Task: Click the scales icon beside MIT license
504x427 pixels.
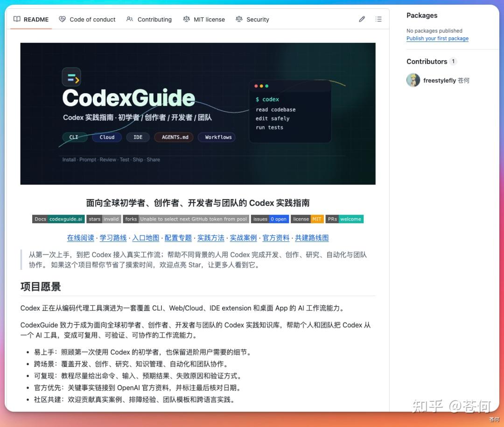Action: pyautogui.click(x=186, y=19)
